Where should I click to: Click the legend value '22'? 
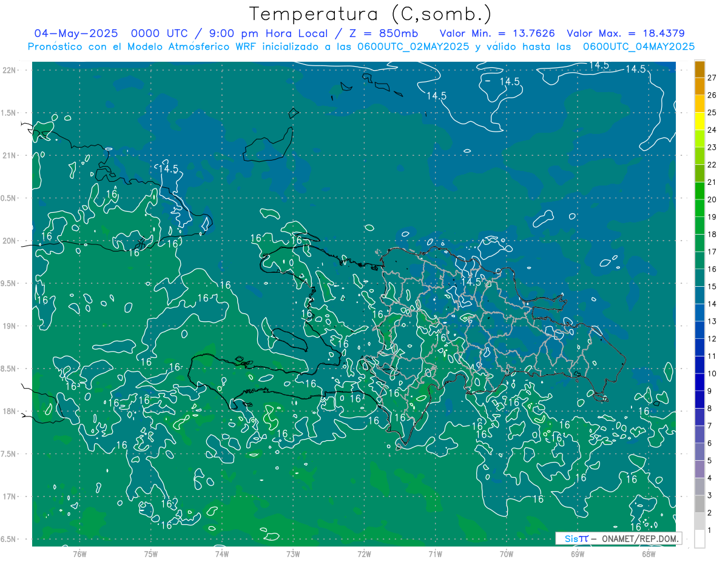click(x=712, y=165)
